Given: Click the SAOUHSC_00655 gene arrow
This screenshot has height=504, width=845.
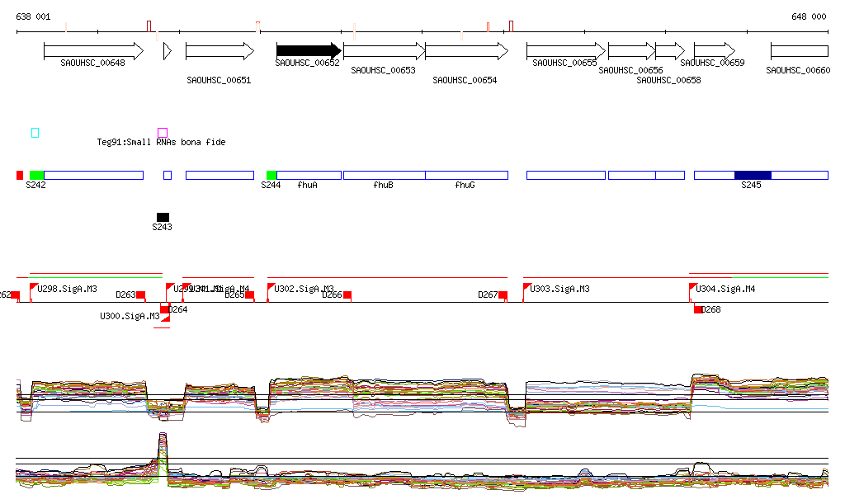Looking at the screenshot, I should pos(566,51).
